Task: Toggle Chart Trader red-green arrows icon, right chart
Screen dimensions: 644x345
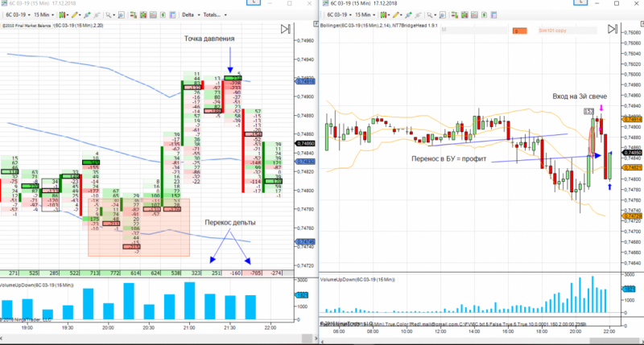Action: (455, 14)
